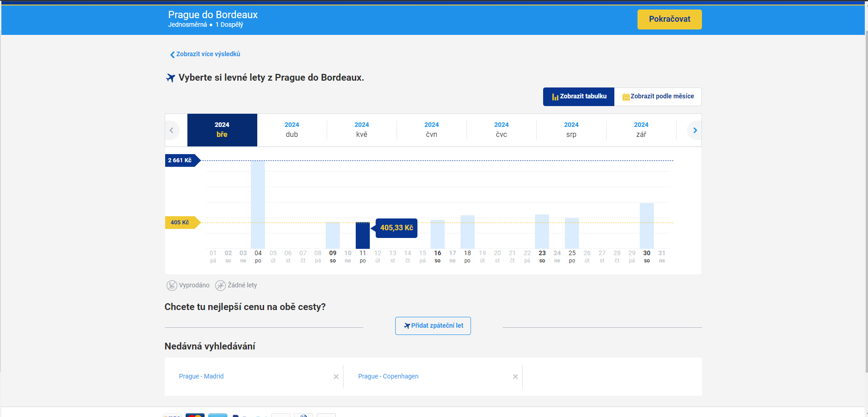The image size is (868, 417).
Task: Click the date label 11 po
Action: click(x=363, y=256)
